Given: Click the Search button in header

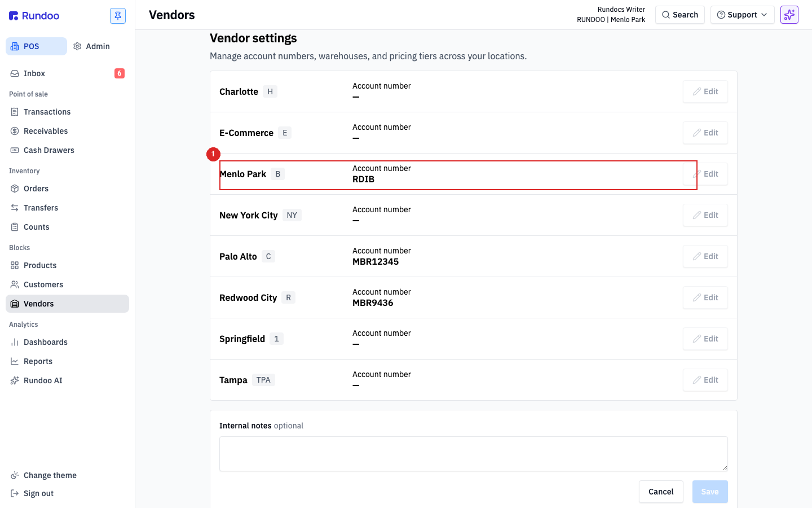Looking at the screenshot, I should click(680, 15).
